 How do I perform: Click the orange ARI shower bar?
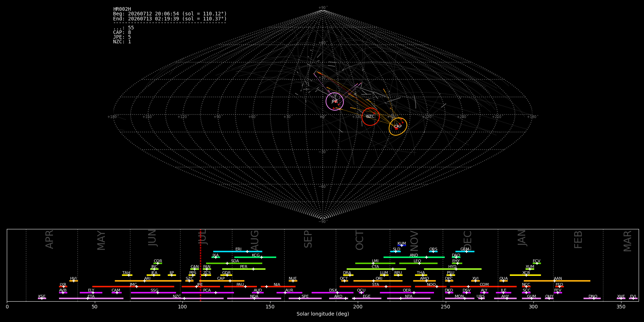click(x=148, y=281)
